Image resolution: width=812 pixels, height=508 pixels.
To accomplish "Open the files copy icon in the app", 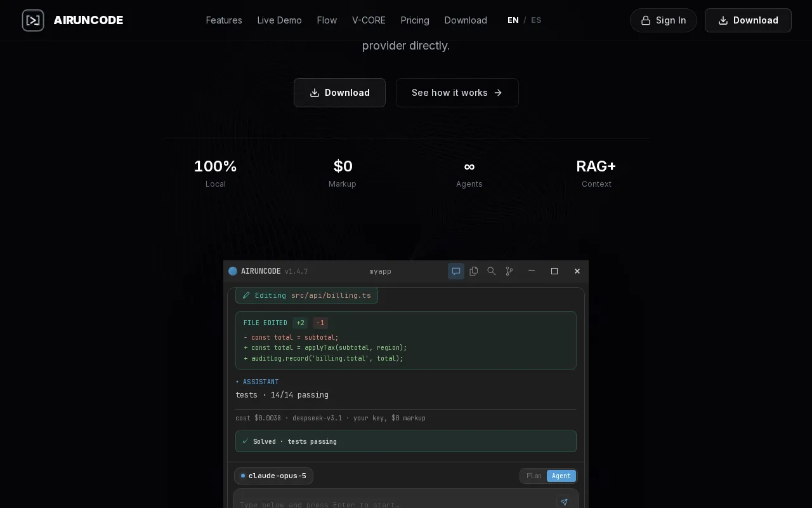I will [x=474, y=271].
